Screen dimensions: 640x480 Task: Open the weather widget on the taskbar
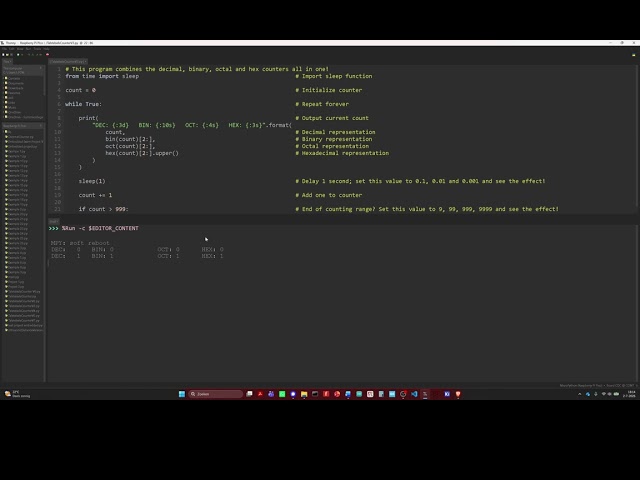pos(17,394)
